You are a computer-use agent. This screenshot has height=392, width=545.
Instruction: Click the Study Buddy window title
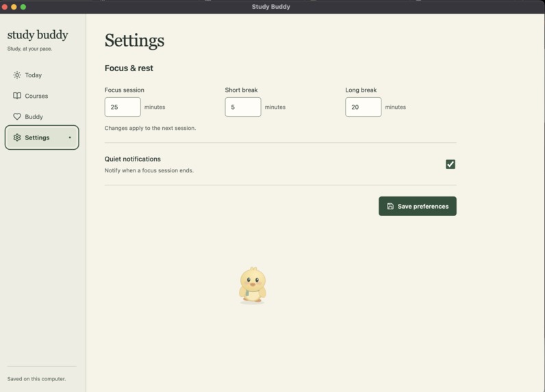270,7
